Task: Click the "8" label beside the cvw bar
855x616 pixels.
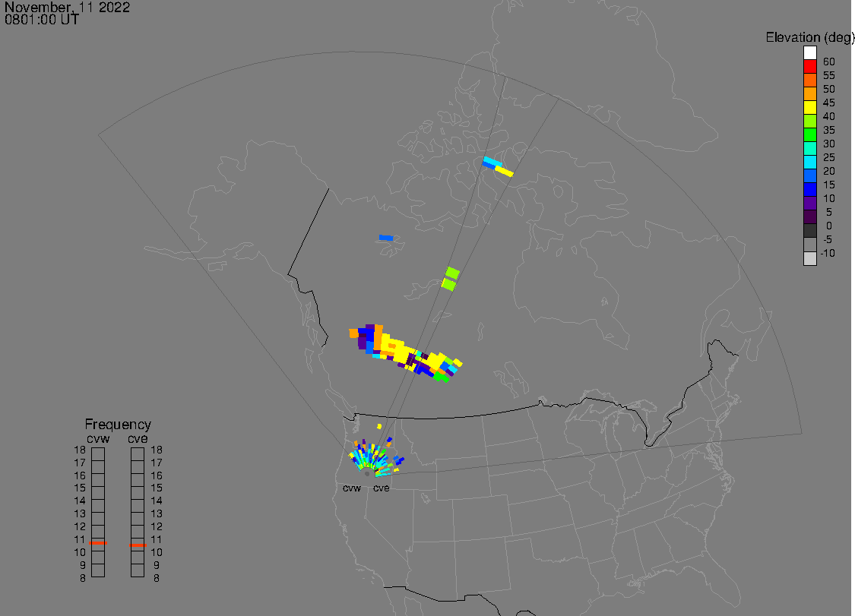Action: tap(82, 578)
